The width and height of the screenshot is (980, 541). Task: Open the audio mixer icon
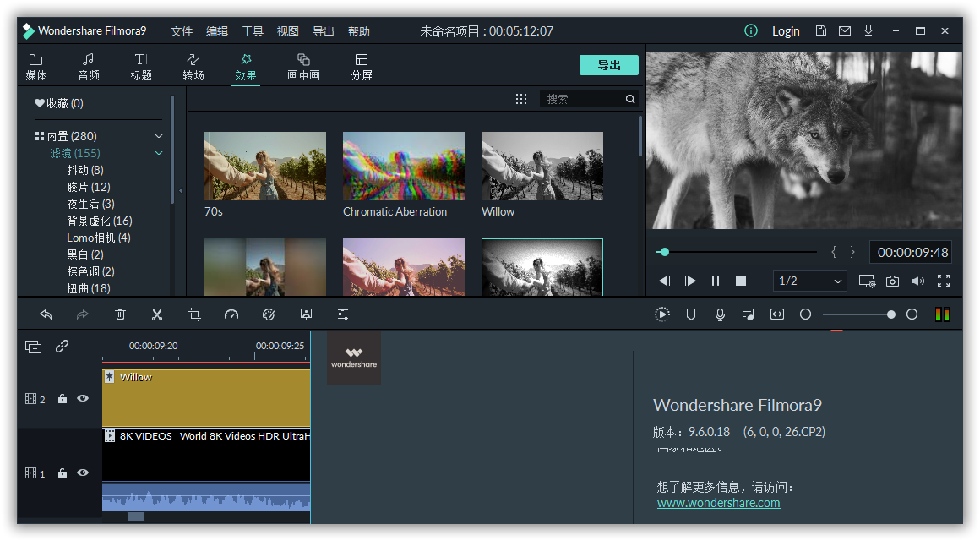pyautogui.click(x=749, y=314)
